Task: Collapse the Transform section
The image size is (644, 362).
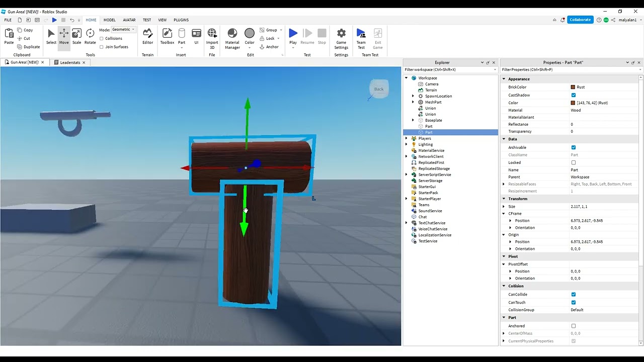Action: click(504, 199)
